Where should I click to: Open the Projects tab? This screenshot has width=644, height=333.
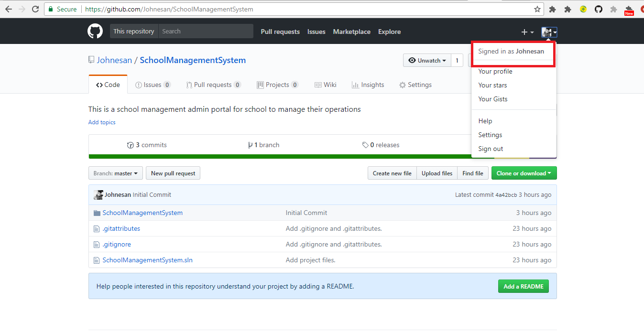click(278, 85)
